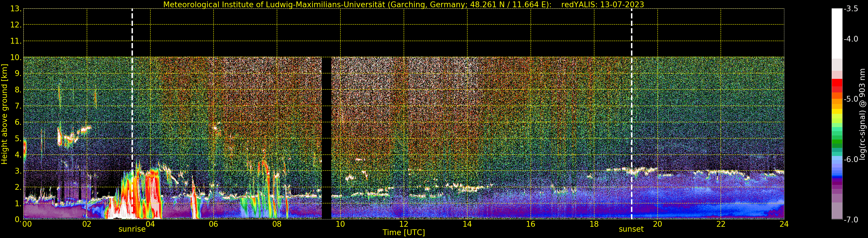Click the chart title mentioning redYALIS
This screenshot has width=868, height=238.
coord(404,4)
